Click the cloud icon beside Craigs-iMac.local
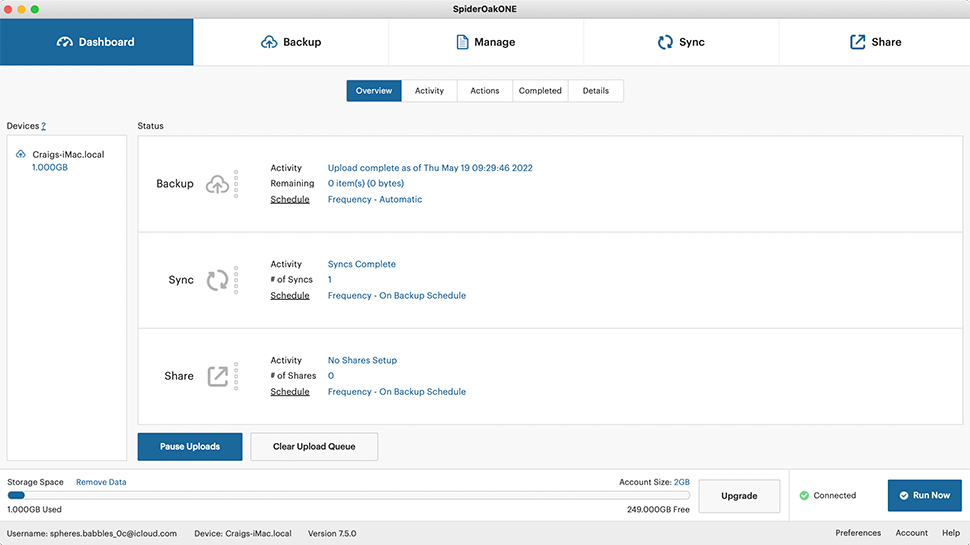The height and width of the screenshot is (545, 970). tap(21, 154)
